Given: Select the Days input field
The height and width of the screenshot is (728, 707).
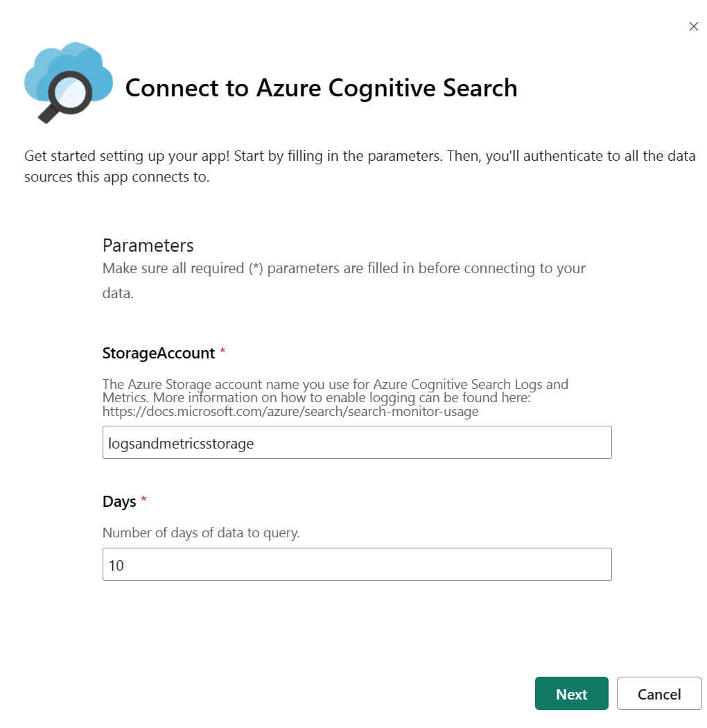Looking at the screenshot, I should [356, 564].
